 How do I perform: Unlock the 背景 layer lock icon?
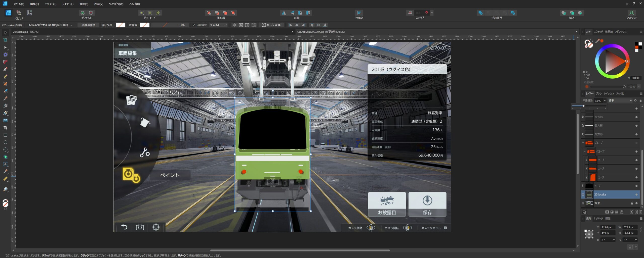(x=632, y=203)
